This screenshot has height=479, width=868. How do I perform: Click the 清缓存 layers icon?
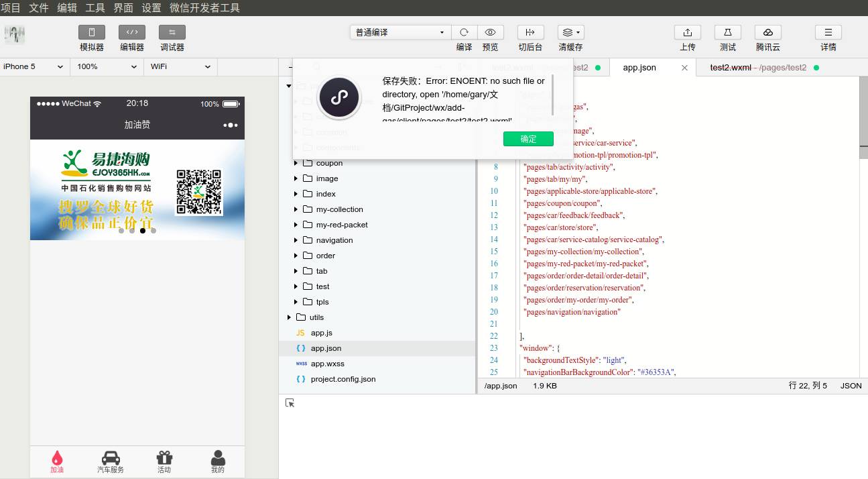pyautogui.click(x=570, y=32)
